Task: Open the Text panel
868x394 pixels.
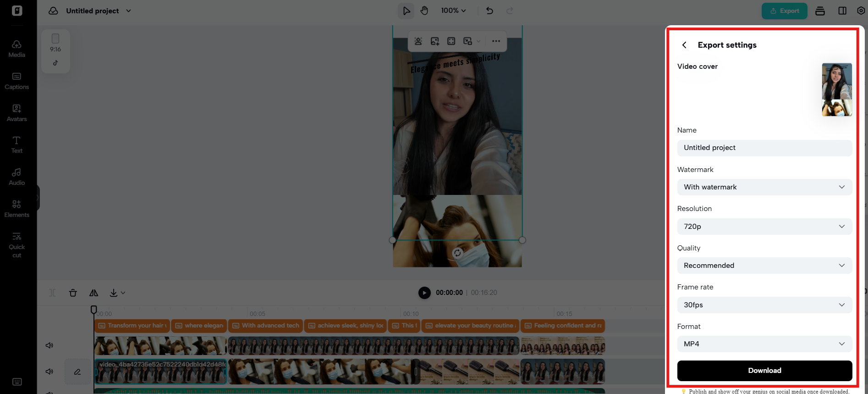Action: (17, 144)
